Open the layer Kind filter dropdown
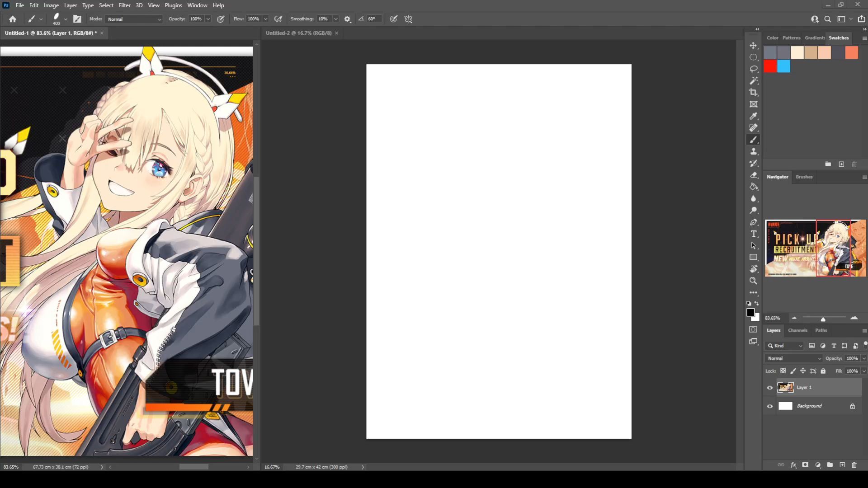This screenshot has width=868, height=488. [x=784, y=346]
